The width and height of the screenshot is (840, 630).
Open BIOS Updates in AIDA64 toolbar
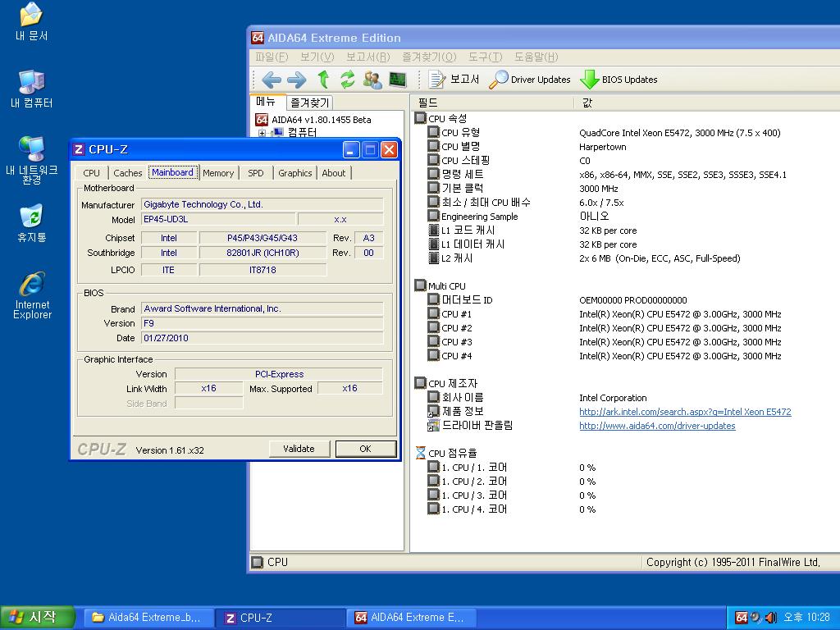(x=619, y=80)
